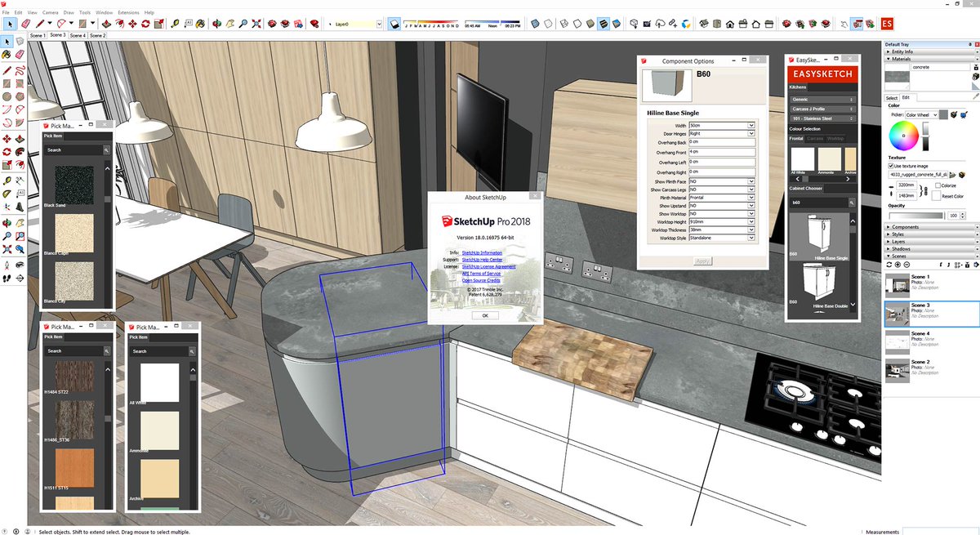Click the Offset tool icon
980x535 pixels.
[118, 24]
